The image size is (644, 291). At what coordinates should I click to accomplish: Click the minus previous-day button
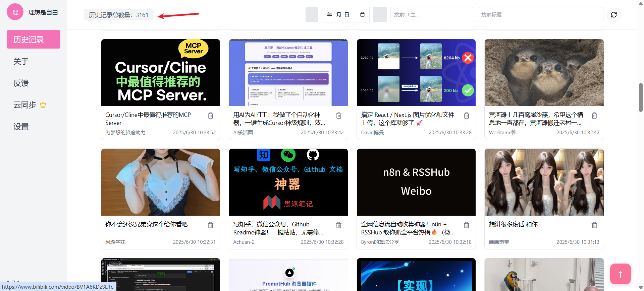coord(312,15)
